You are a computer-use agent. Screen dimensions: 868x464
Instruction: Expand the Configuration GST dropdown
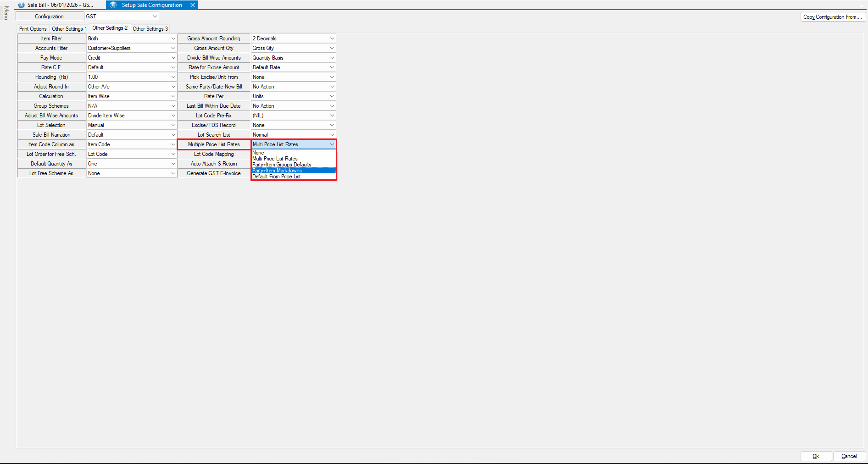[155, 17]
